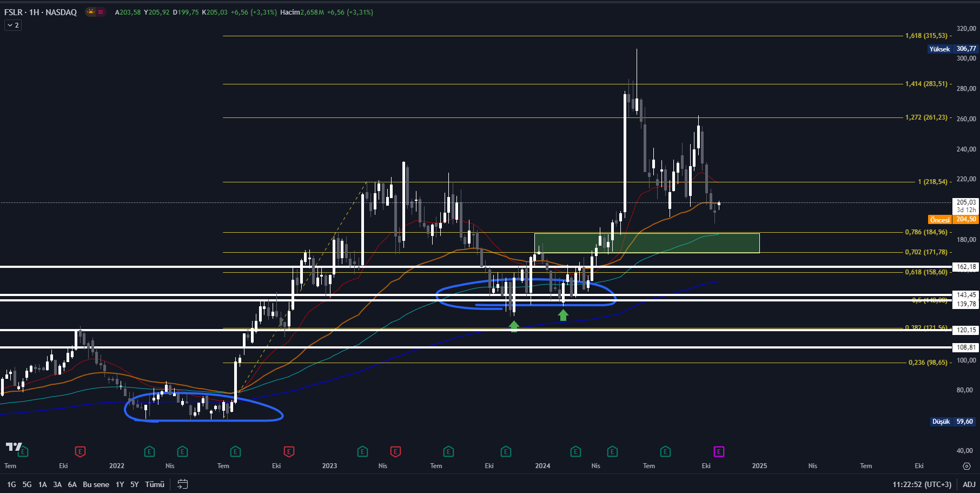Click the 139,78 horizontal line price label
The image size is (980, 493).
(966, 304)
